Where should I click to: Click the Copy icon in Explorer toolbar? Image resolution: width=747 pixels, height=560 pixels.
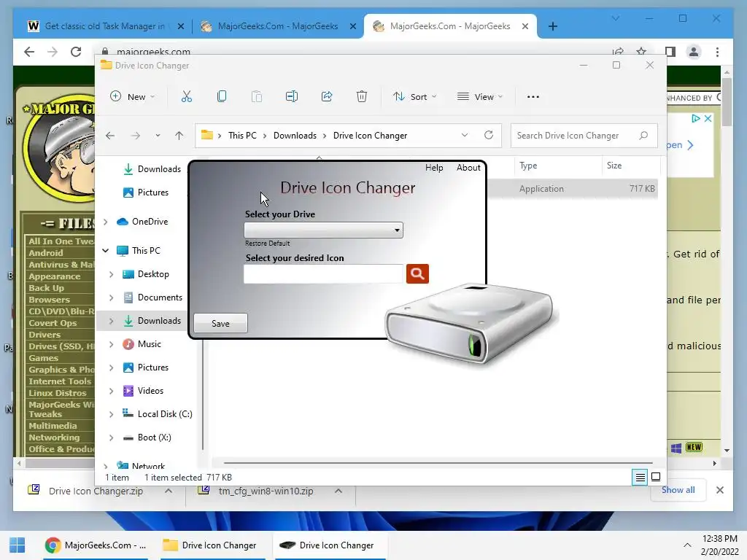pos(222,97)
